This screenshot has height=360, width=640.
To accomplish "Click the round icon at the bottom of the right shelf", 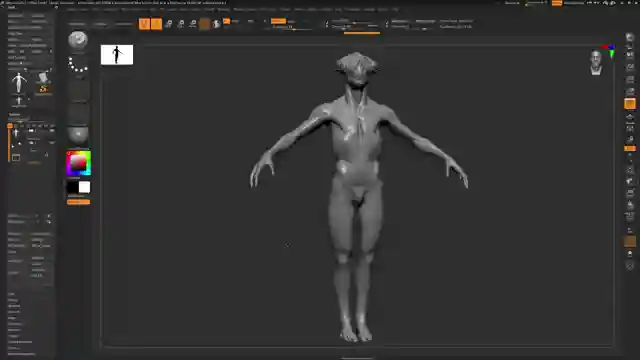I will point(630,266).
